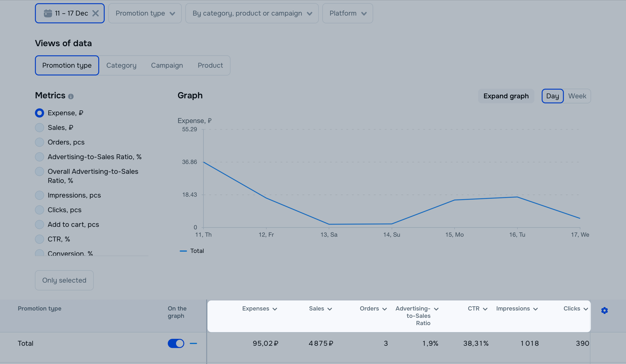Click the Impressions column sort chevron
The width and height of the screenshot is (626, 364).
coord(535,309)
